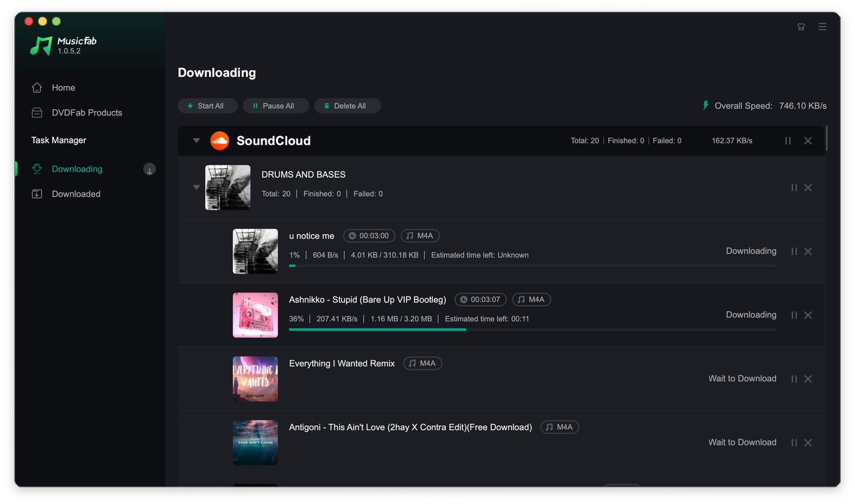Click Pause All button
855x504 pixels.
pos(276,105)
